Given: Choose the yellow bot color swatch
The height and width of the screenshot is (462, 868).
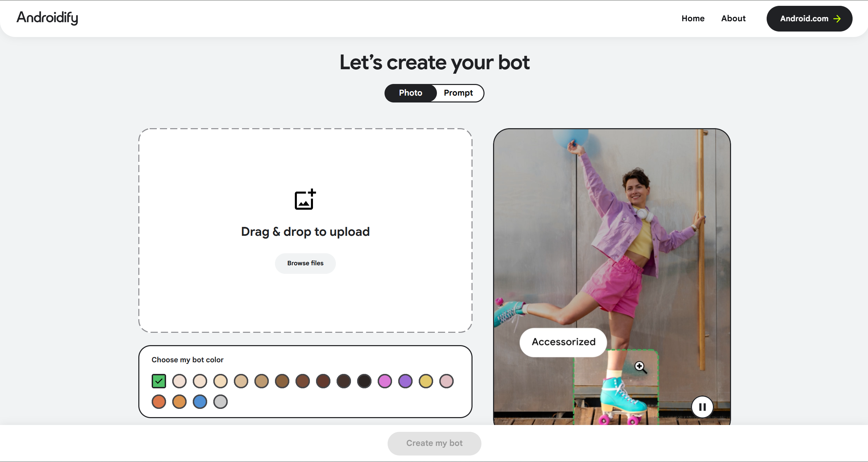Looking at the screenshot, I should pos(426,381).
